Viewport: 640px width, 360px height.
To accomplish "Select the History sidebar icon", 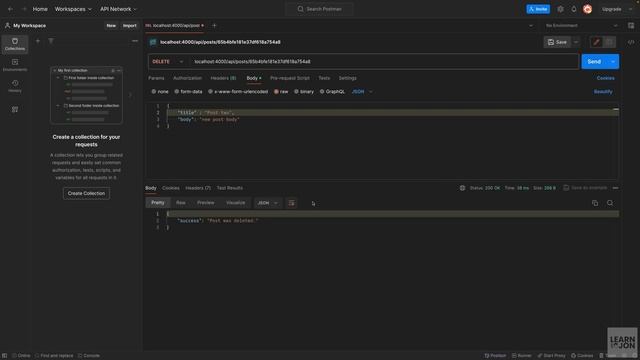I will 15,86.
